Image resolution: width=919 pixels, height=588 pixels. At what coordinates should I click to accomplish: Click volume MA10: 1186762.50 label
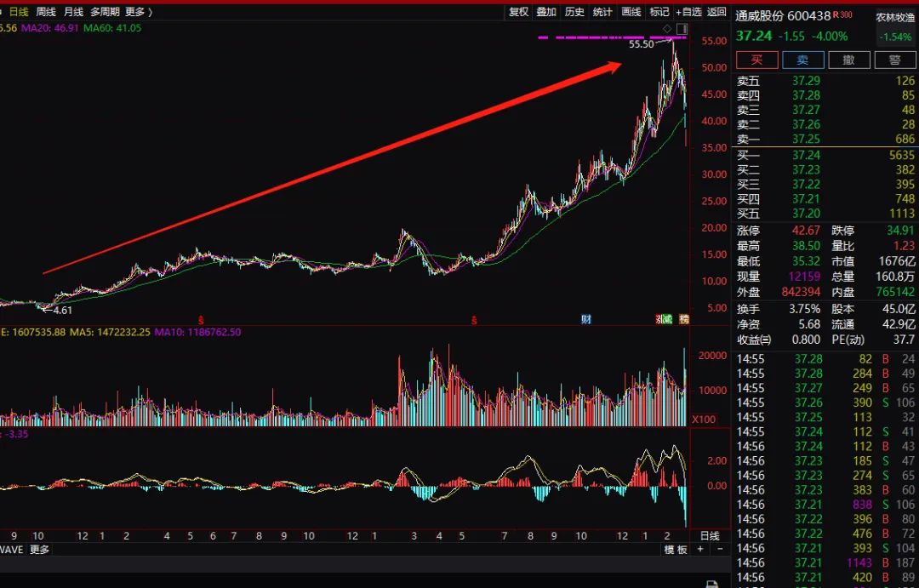click(197, 332)
